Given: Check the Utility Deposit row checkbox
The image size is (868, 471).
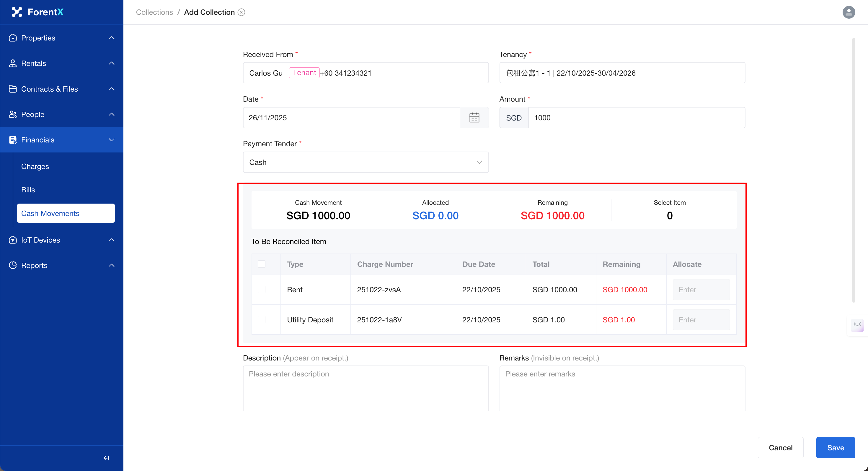Looking at the screenshot, I should point(262,320).
